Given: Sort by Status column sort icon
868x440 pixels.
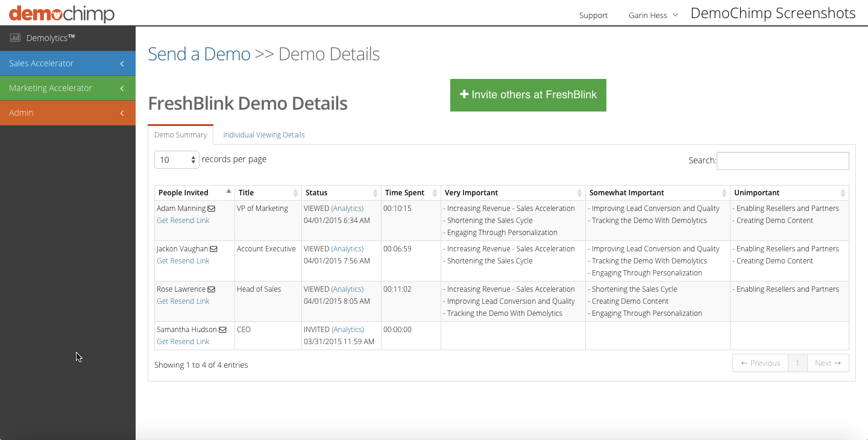Looking at the screenshot, I should pos(374,193).
